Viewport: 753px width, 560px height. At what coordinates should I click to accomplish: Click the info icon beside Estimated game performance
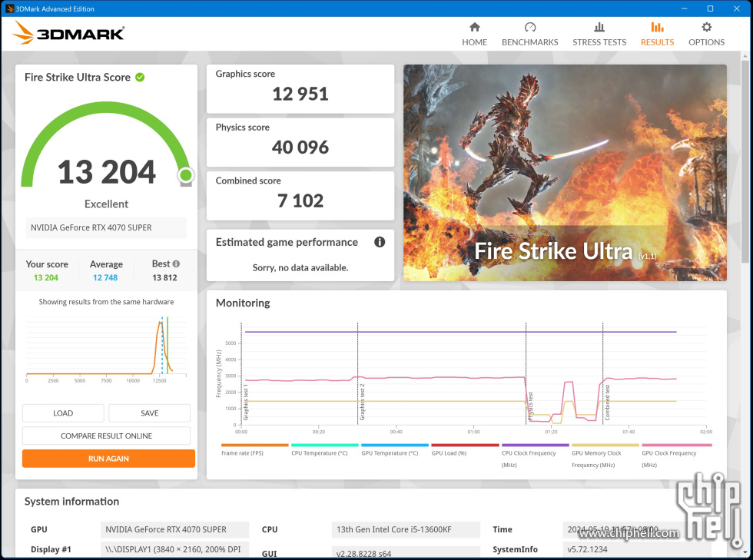click(380, 242)
